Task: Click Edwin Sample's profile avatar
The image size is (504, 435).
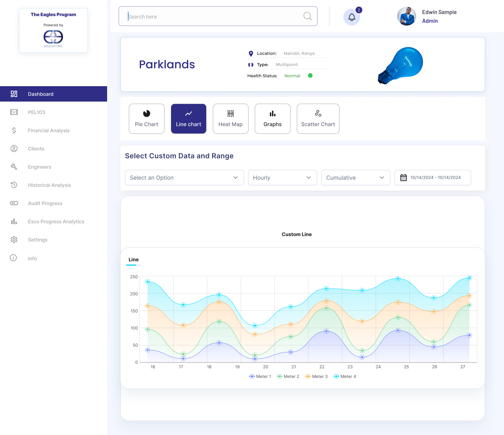Action: click(x=407, y=16)
